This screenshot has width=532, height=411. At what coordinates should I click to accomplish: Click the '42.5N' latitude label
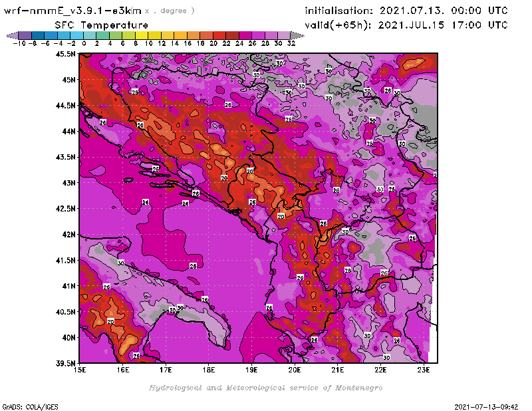[65, 209]
